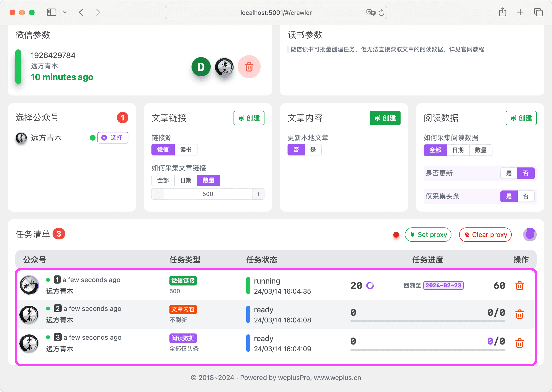552x392 pixels.
Task: Switch the 链接源 source to 读书
Action: coord(186,150)
